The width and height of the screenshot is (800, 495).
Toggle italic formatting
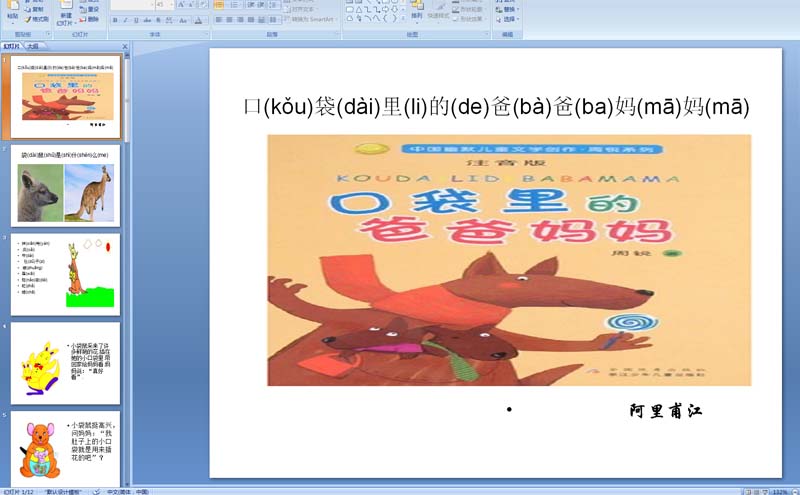(x=126, y=20)
